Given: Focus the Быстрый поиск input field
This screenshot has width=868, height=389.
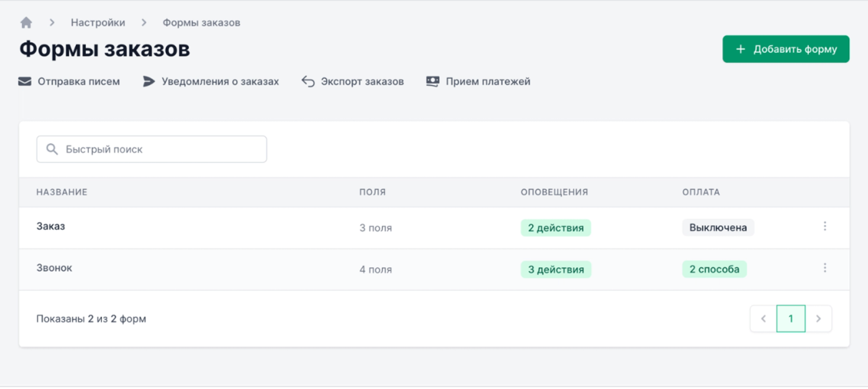Looking at the screenshot, I should coord(152,149).
